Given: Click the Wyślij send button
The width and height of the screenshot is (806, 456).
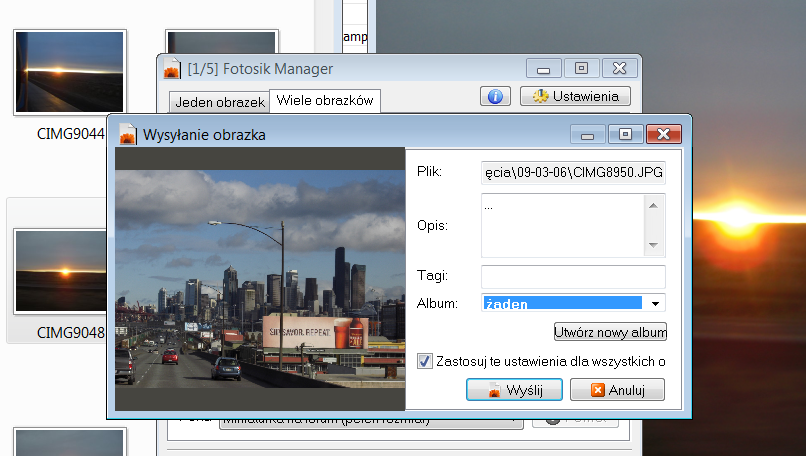Looking at the screenshot, I should point(514,390).
